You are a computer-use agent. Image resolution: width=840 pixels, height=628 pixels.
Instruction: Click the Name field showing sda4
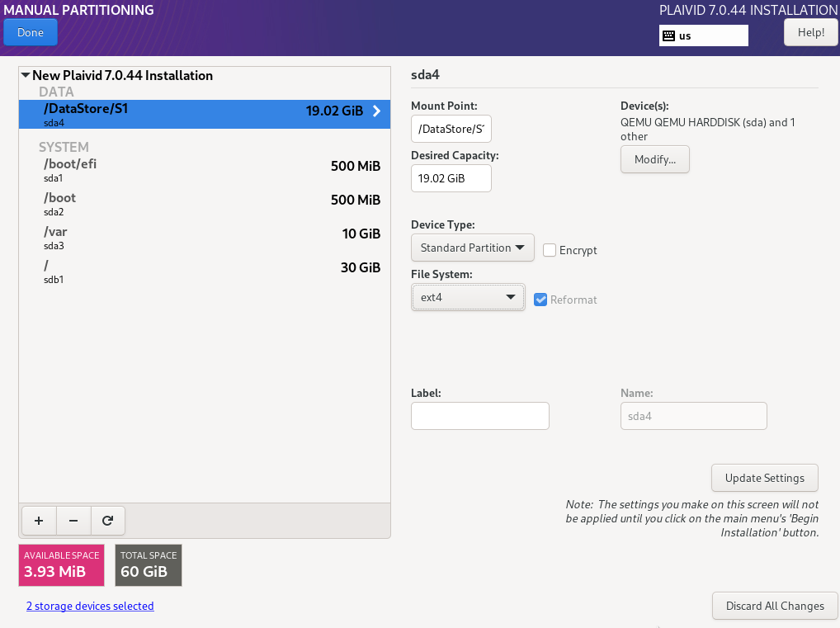[x=694, y=416]
